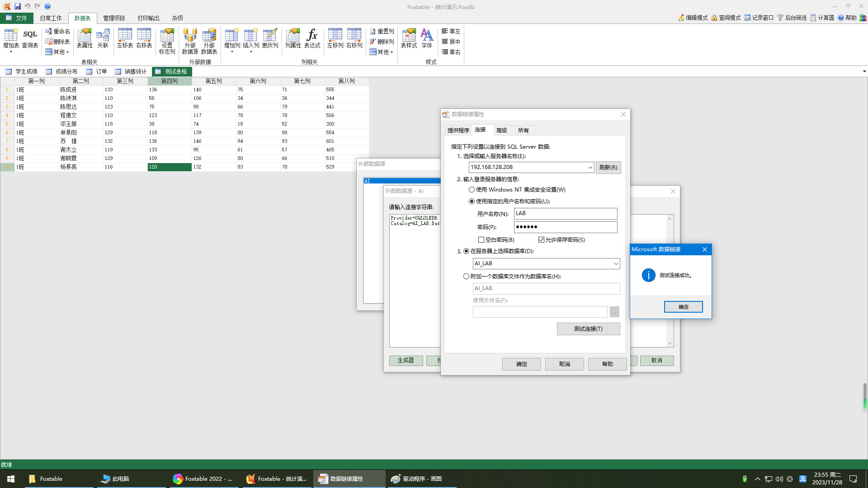Click the 插入列 insert column icon
Screen dimensions: 868x488
[251, 38]
